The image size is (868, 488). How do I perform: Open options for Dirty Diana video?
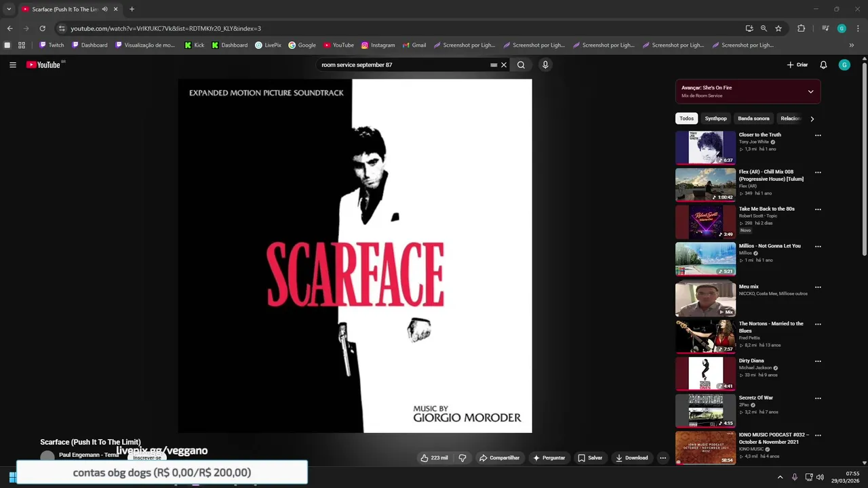818,361
